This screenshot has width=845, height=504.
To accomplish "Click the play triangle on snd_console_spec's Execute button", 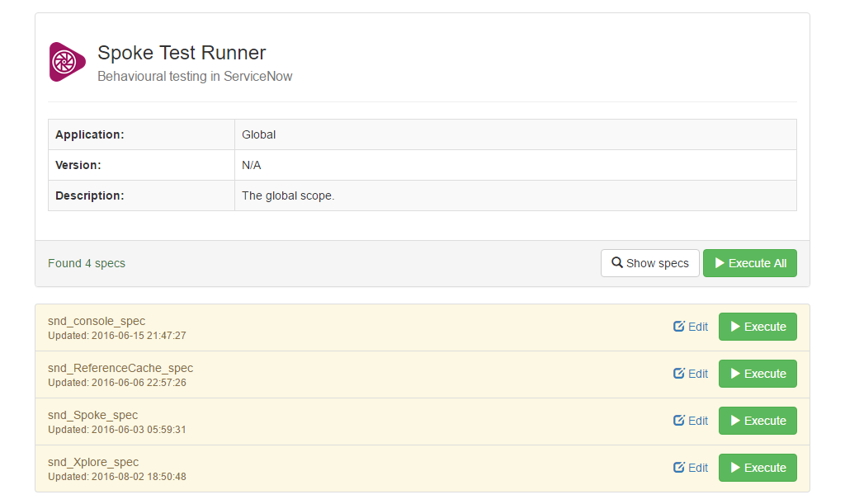I will 735,327.
